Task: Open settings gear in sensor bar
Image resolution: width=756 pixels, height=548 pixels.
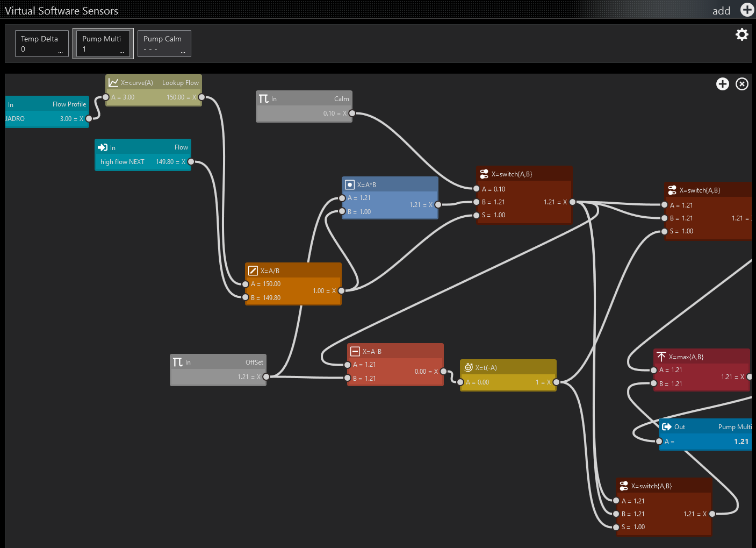Action: tap(741, 34)
